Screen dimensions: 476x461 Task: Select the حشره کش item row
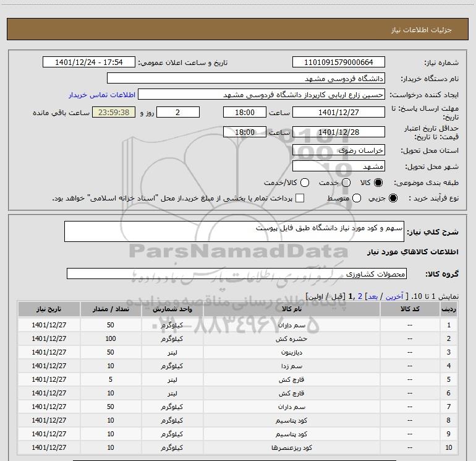point(237,338)
